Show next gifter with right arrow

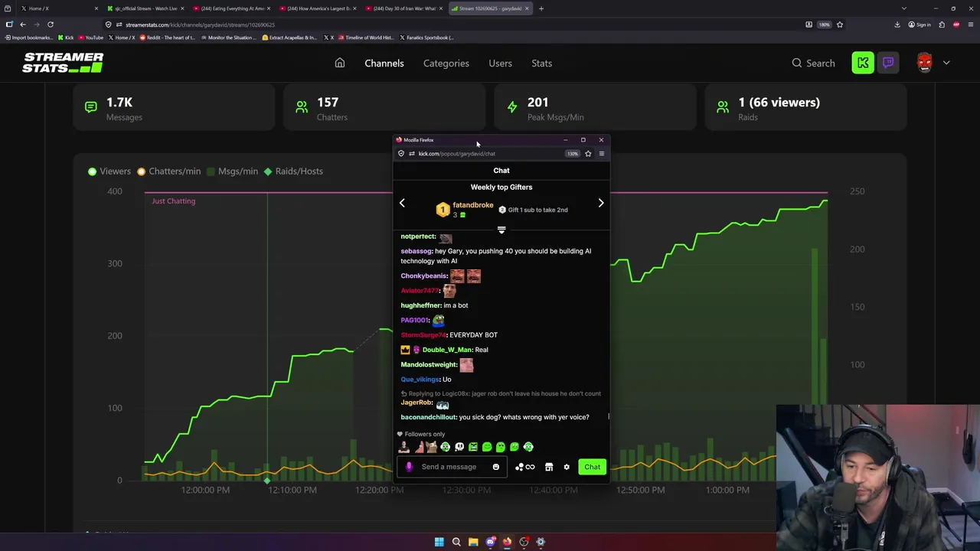601,203
